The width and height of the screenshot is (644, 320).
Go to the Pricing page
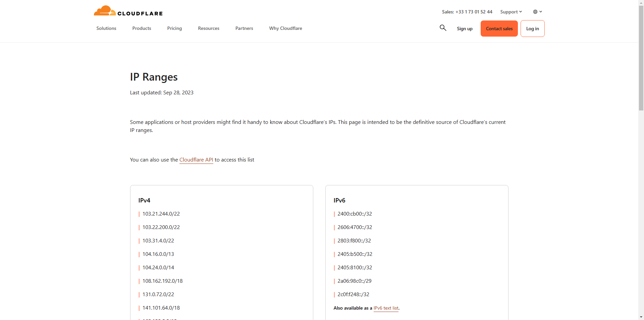[x=174, y=28]
